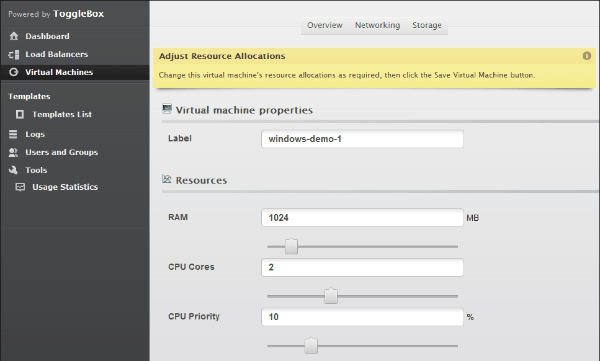Image resolution: width=600 pixels, height=361 pixels.
Task: Click the CPU Cores slider handle
Action: (331, 296)
